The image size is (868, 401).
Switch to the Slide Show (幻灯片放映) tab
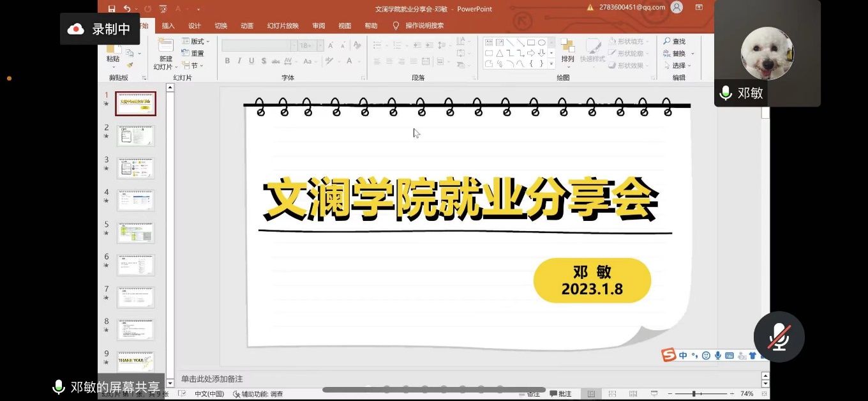[x=283, y=26]
